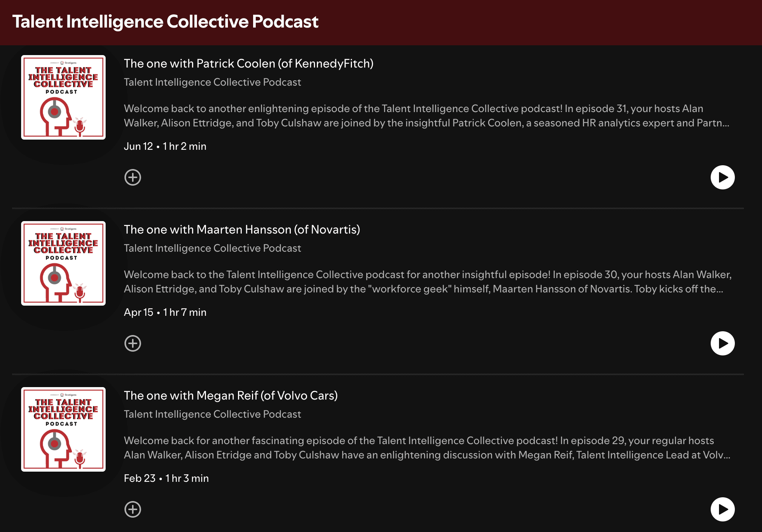Add Megan Reif episode to library
Viewport: 762px width, 532px height.
133,509
